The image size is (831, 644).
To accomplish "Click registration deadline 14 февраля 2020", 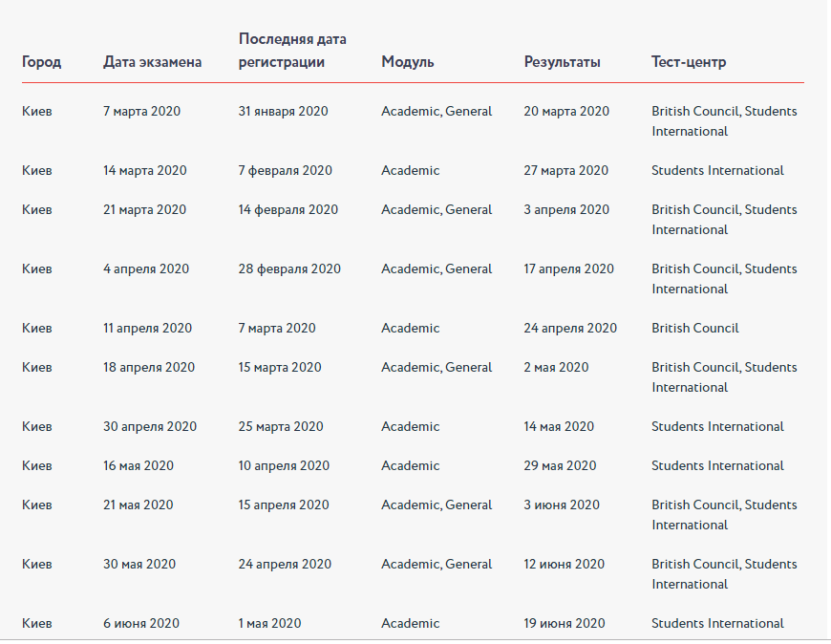I will 288,210.
